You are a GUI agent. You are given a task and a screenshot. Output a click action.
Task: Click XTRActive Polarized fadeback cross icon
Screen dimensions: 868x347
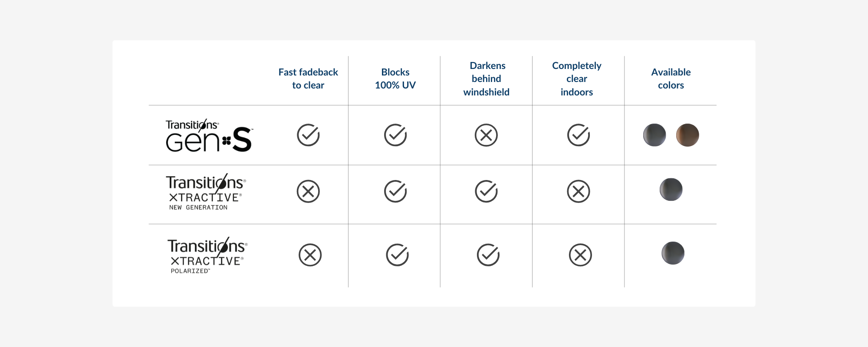310,255
